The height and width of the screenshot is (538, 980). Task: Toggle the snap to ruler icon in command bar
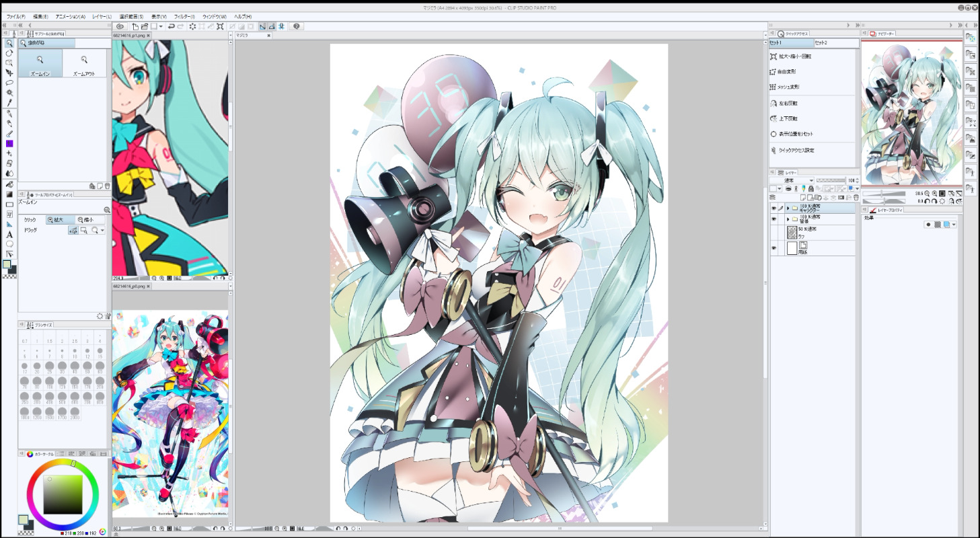[263, 26]
